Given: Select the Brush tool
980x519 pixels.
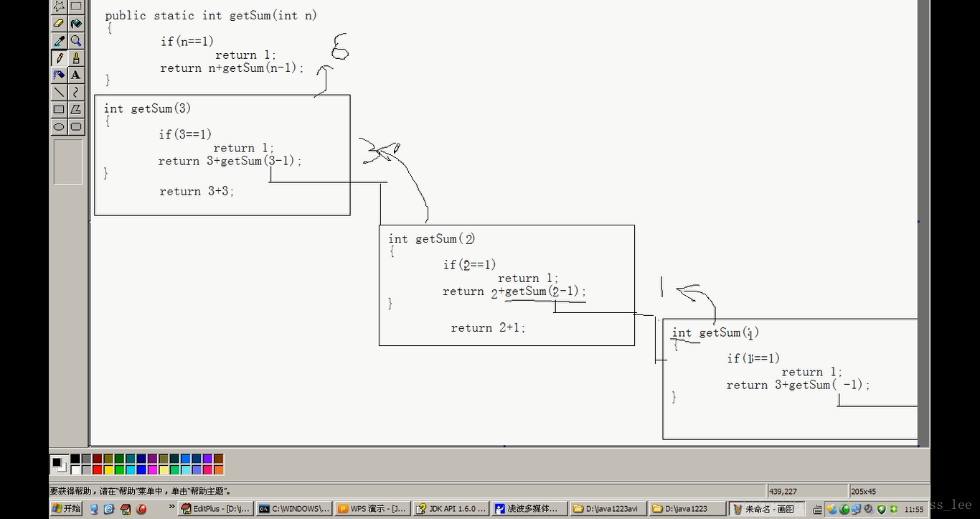Looking at the screenshot, I should point(75,58).
